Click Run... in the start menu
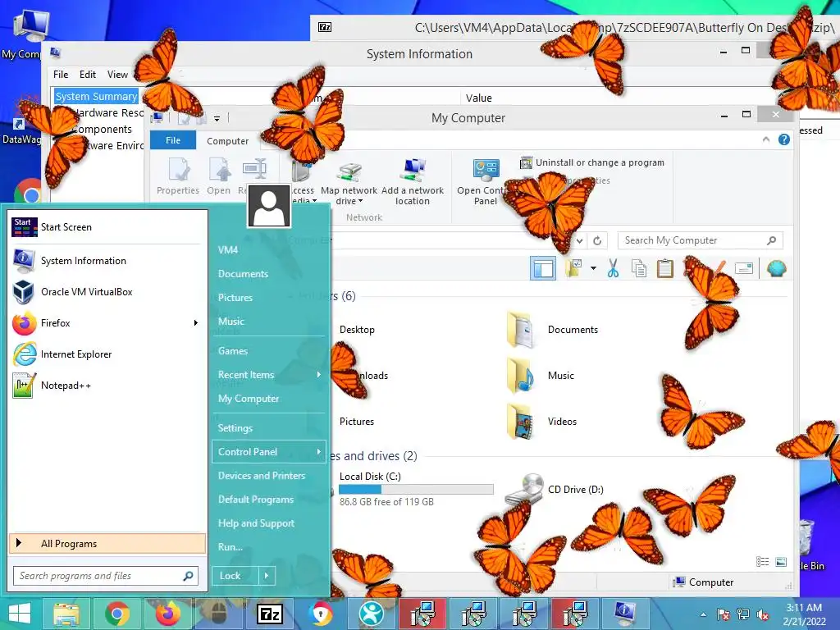This screenshot has height=630, width=840. (x=231, y=547)
